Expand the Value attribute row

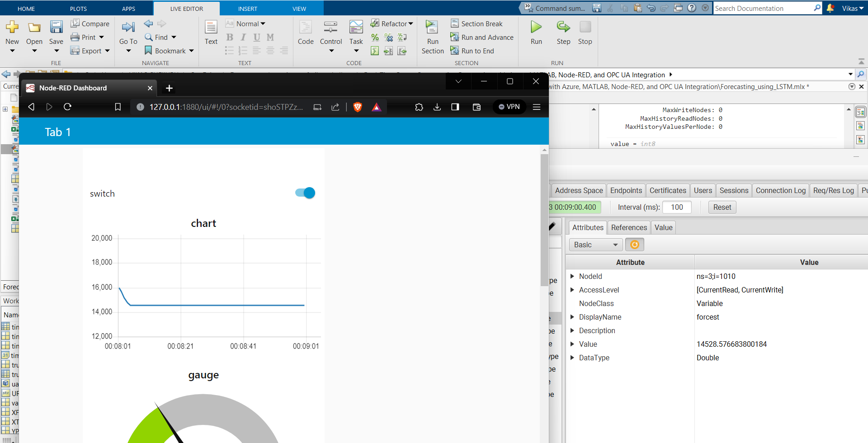coord(572,344)
